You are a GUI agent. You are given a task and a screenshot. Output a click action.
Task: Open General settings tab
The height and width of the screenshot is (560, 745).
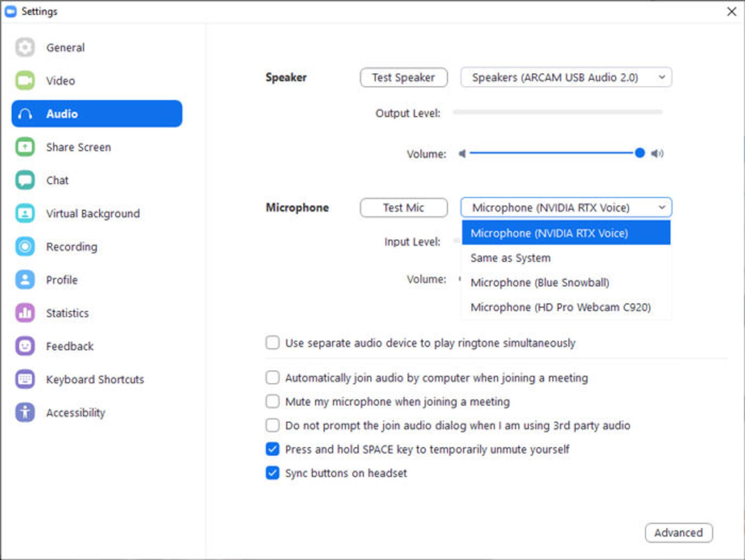tap(97, 47)
